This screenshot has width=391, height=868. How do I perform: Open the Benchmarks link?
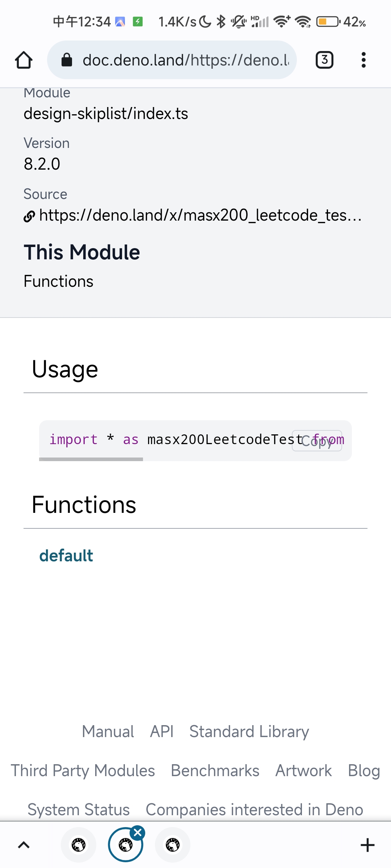215,770
